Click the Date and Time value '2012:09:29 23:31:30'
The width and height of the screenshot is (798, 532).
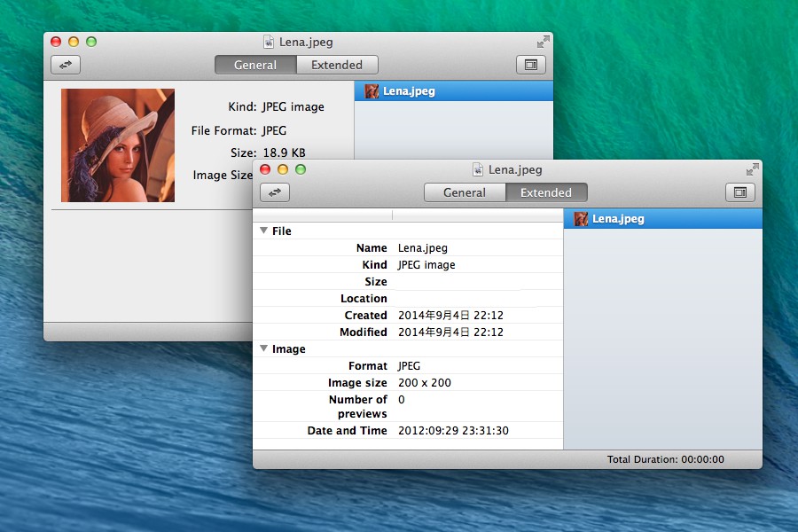coord(453,431)
